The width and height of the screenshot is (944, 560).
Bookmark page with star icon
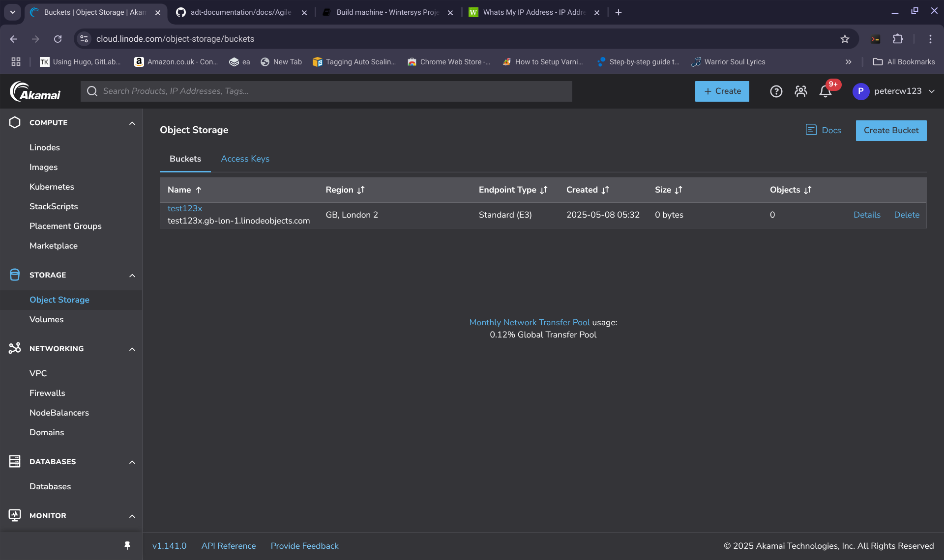point(845,39)
